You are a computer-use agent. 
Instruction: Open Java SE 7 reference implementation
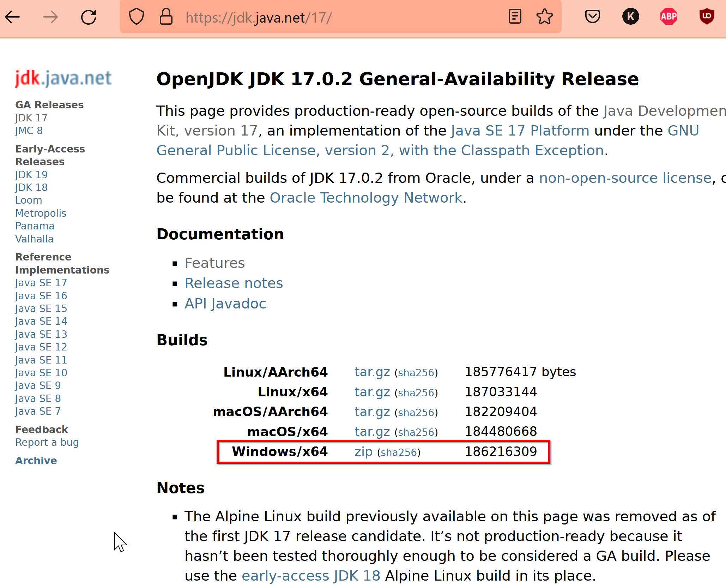click(x=38, y=411)
